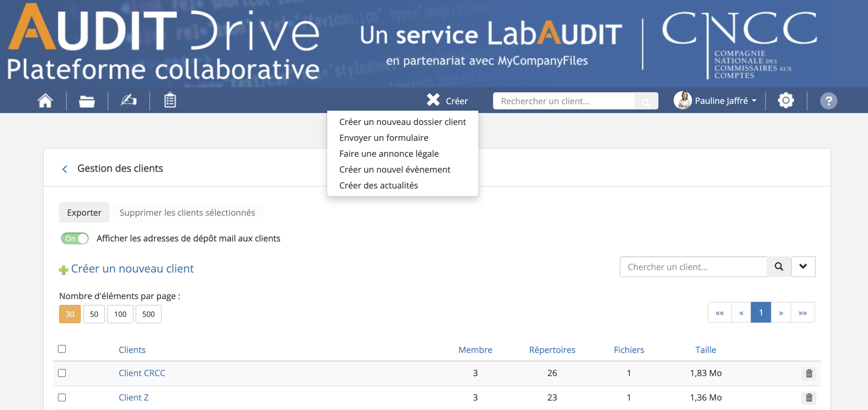Screen dimensions: 868x410
Task: Disable Afficher les adresses de dépôt mail toggle
Action: pyautogui.click(x=74, y=238)
